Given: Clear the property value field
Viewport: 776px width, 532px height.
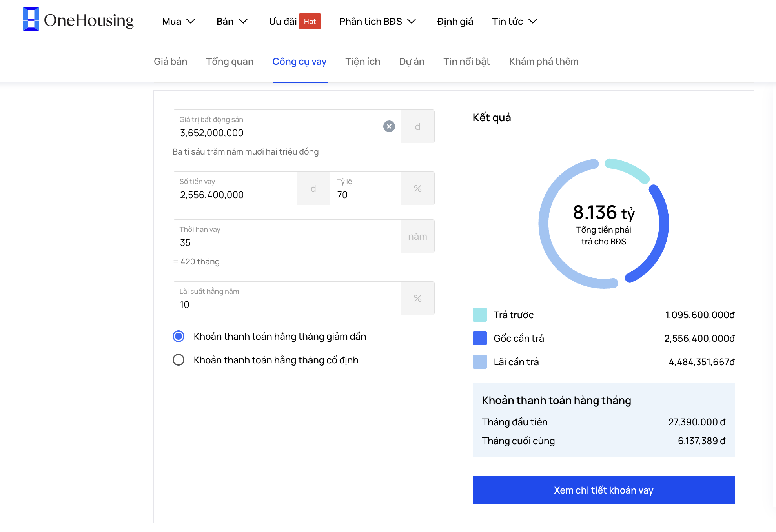Looking at the screenshot, I should coord(389,126).
